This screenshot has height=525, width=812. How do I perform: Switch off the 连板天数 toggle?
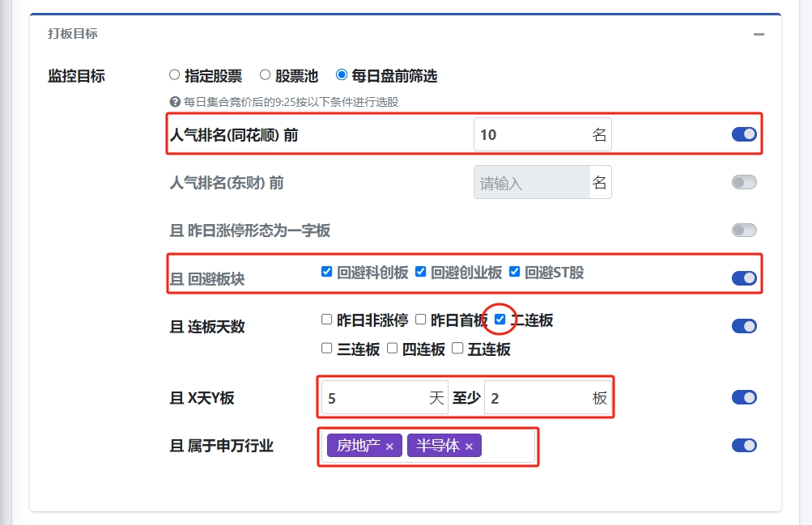(x=744, y=325)
